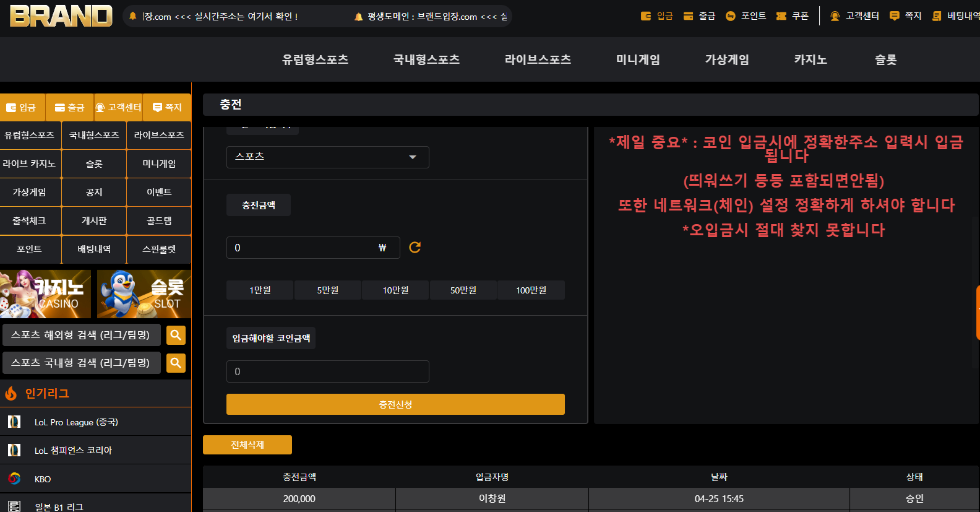Image resolution: width=980 pixels, height=512 pixels.
Task: Click the 충전신청 submit button
Action: (395, 404)
